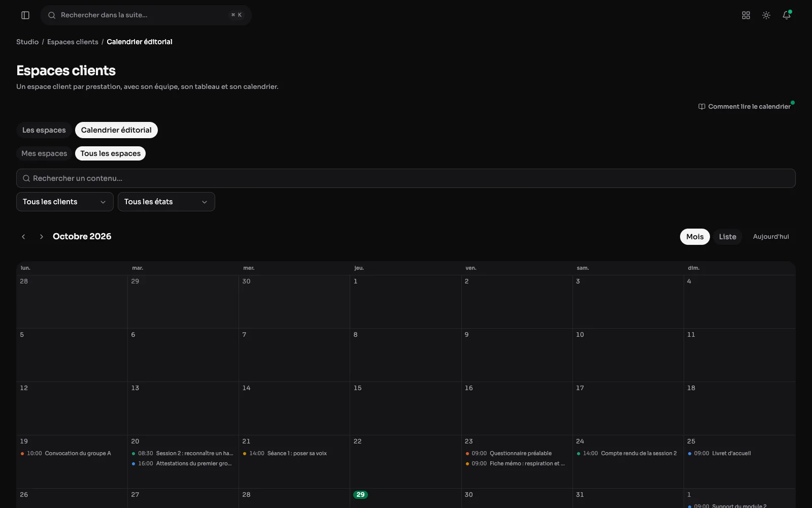Click the book icon beside calendar help
The image size is (812, 508).
tap(702, 107)
